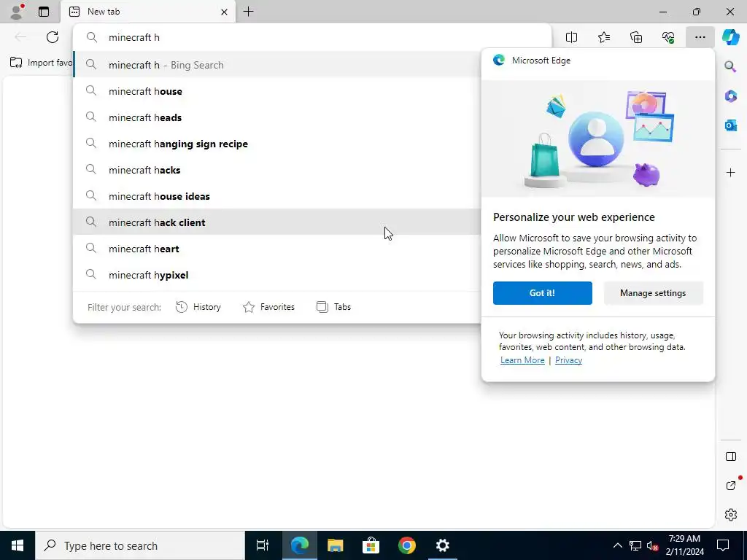Select the minecraft house suggestion
Screen dimensions: 747x560
coord(276,91)
